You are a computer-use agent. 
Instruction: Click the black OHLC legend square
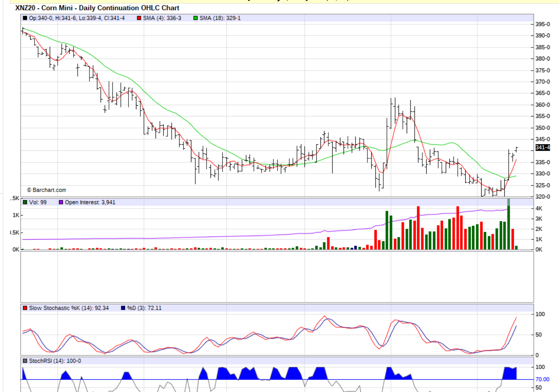[25, 18]
